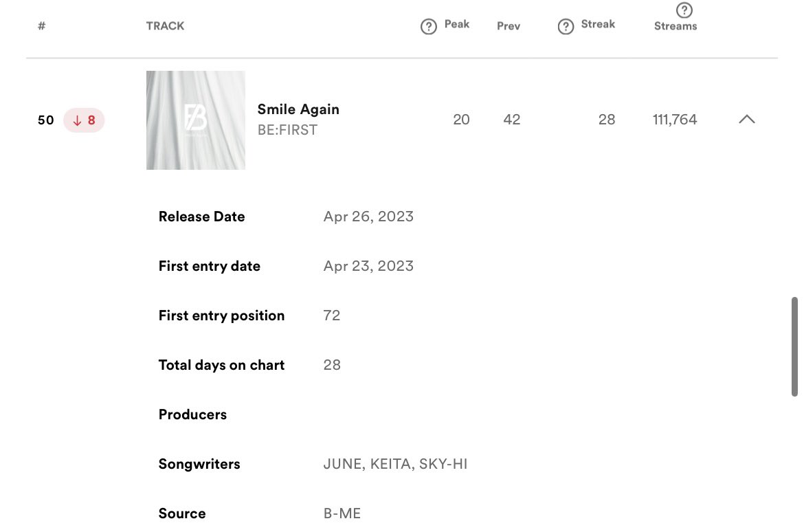The height and width of the screenshot is (532, 804).
Task: Click the TRACK column header
Action: [x=165, y=26]
